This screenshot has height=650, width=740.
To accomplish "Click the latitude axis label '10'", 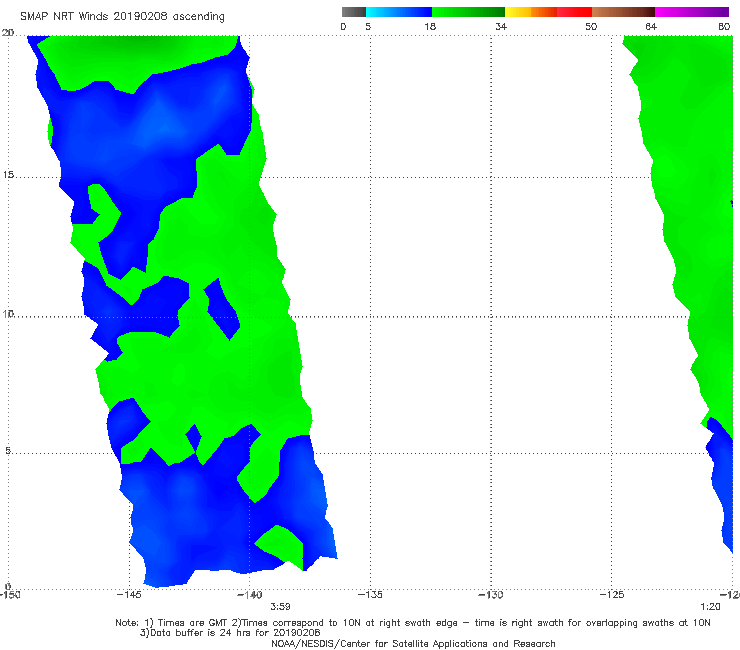I will 8,313.
